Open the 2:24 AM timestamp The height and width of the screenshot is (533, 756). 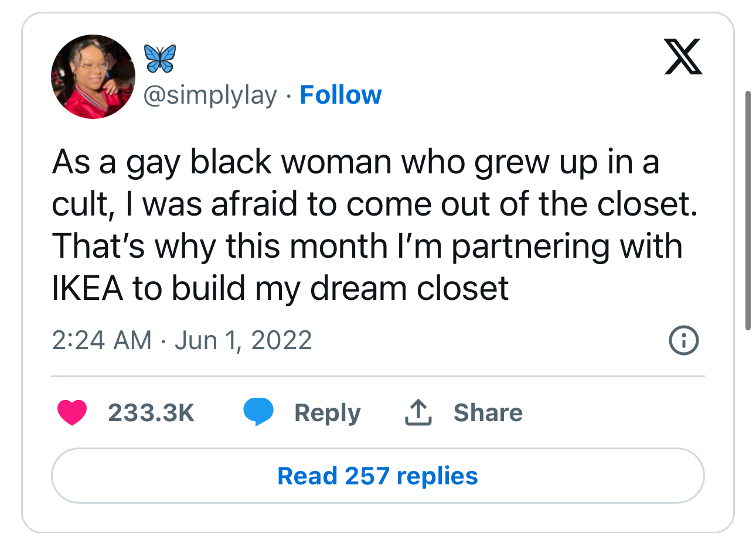pos(102,340)
